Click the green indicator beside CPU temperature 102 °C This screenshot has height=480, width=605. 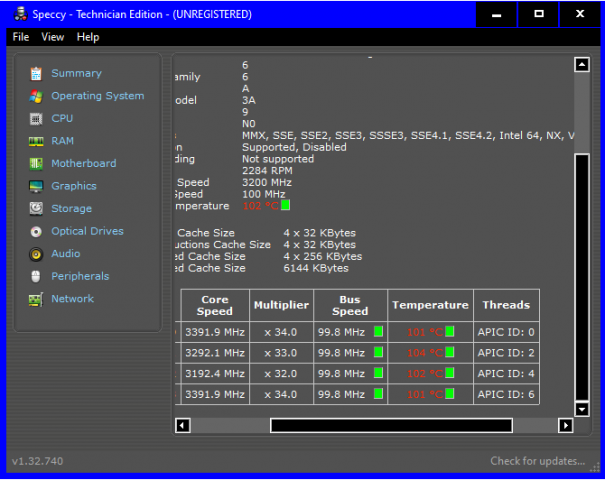tap(286, 206)
